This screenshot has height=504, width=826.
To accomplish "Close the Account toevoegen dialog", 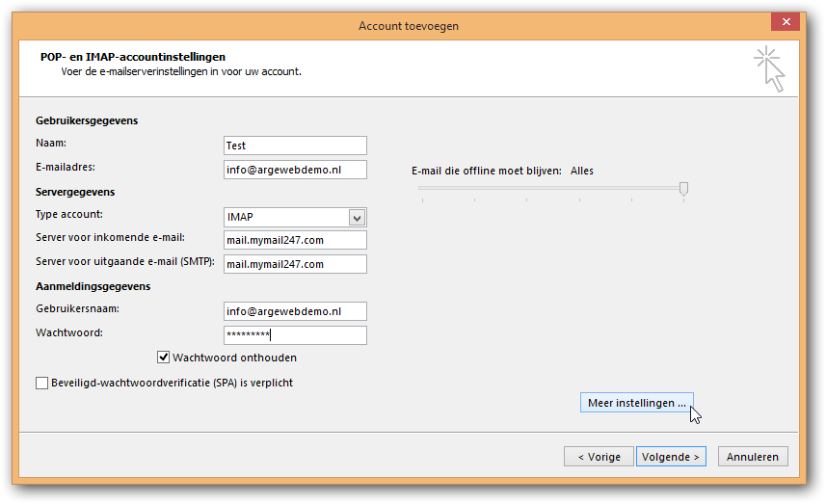I will (x=786, y=21).
